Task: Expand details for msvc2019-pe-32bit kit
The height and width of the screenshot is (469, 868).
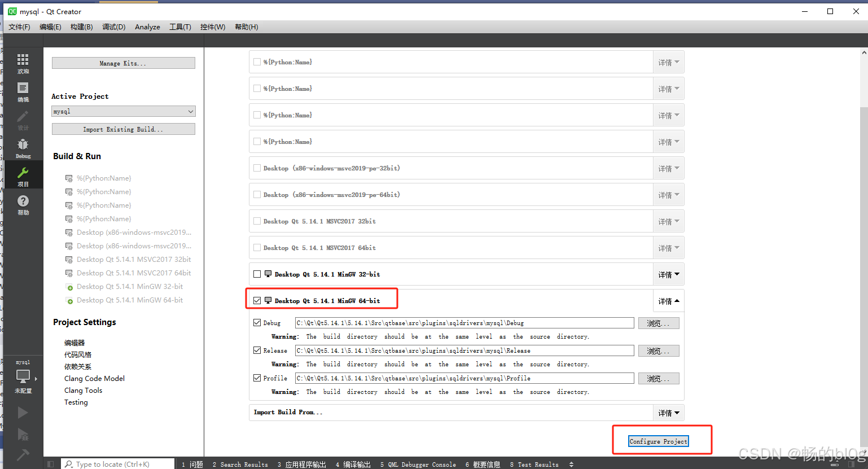Action: click(x=669, y=168)
